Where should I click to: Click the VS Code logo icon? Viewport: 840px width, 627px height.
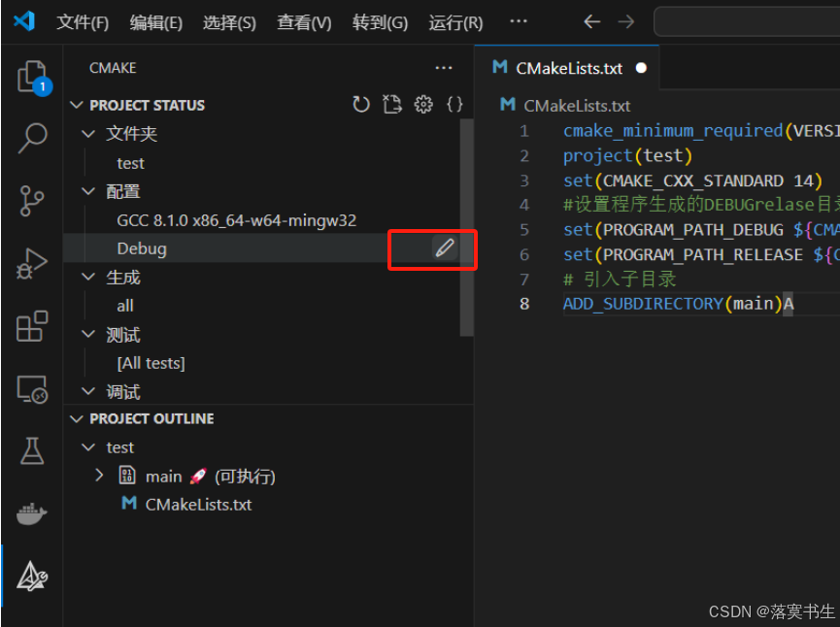click(24, 21)
